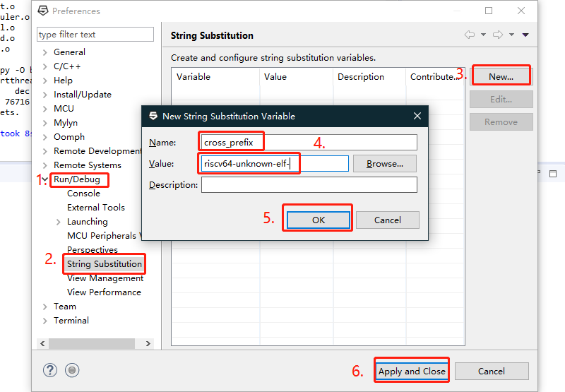Expand the Launching tree node
Viewport: 565px width, 392px height.
[59, 222]
